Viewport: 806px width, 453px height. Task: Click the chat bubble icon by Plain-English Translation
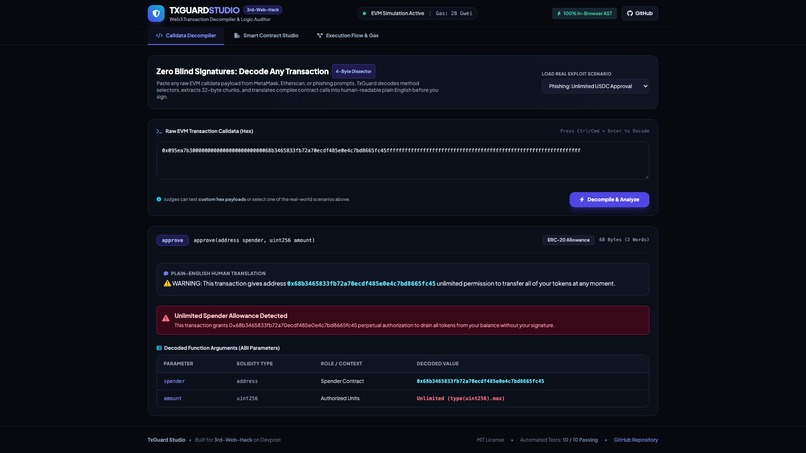tap(166, 274)
